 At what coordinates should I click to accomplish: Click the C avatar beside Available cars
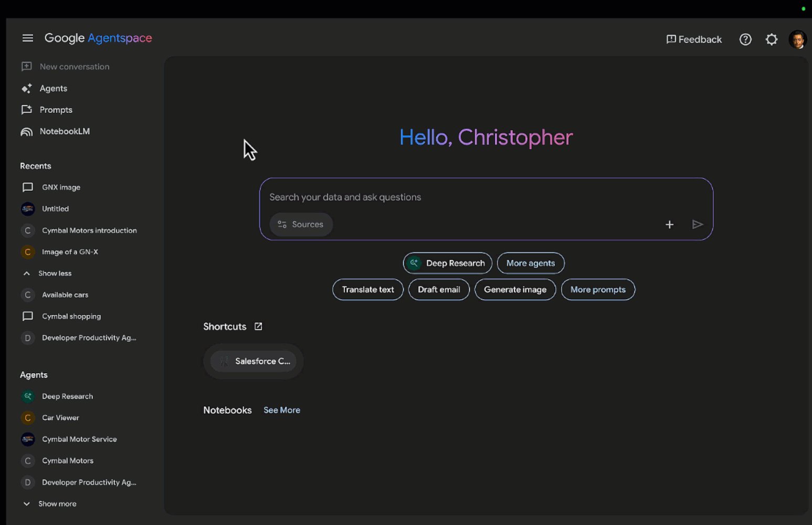point(28,295)
